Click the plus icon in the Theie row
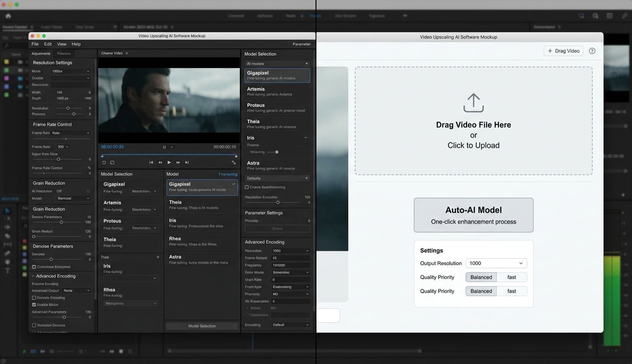 pyautogui.click(x=158, y=257)
